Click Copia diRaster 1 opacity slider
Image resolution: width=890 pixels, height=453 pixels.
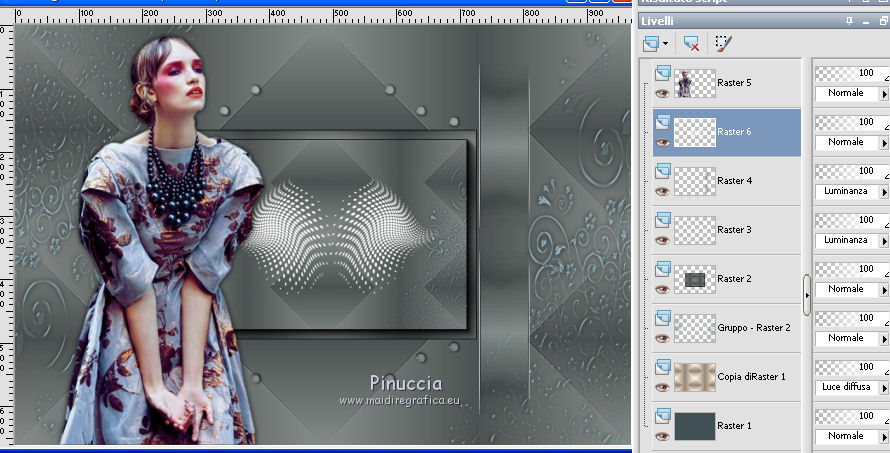[852, 367]
